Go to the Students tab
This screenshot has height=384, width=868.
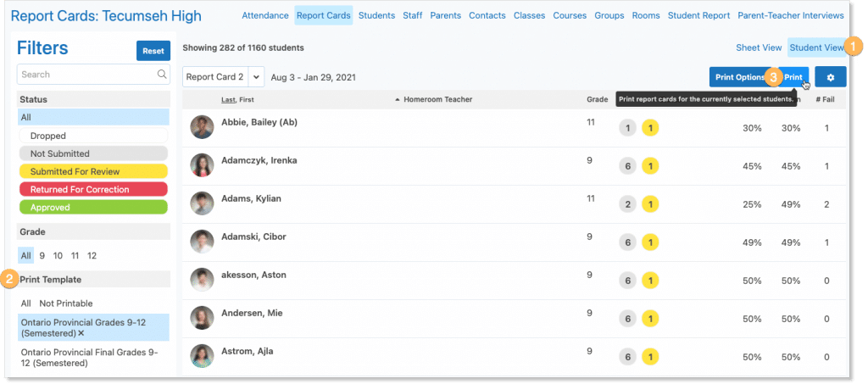pos(376,15)
